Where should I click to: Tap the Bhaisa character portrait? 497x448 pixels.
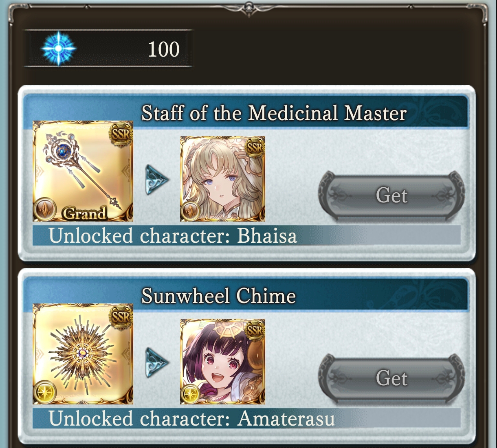(x=222, y=179)
